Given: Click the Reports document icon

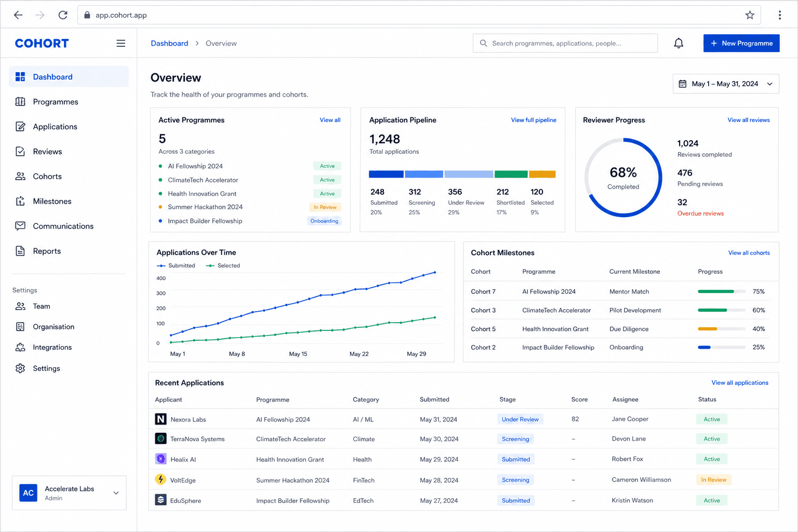Looking at the screenshot, I should point(20,251).
